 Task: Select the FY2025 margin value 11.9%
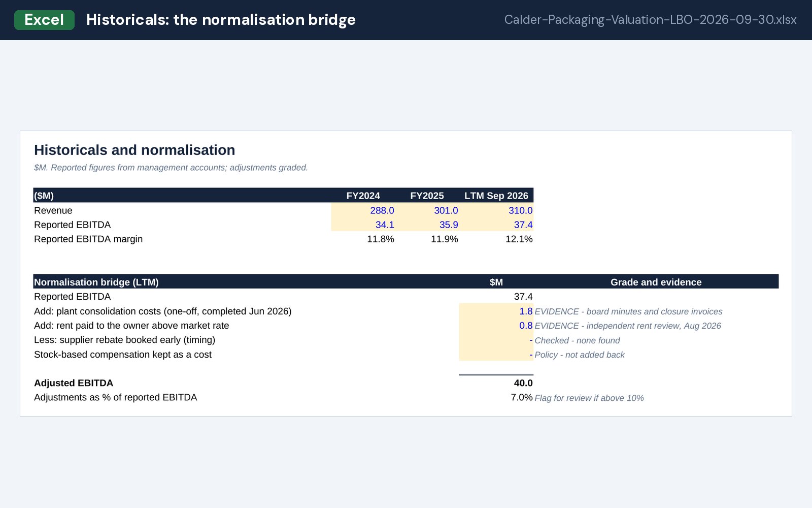(445, 239)
